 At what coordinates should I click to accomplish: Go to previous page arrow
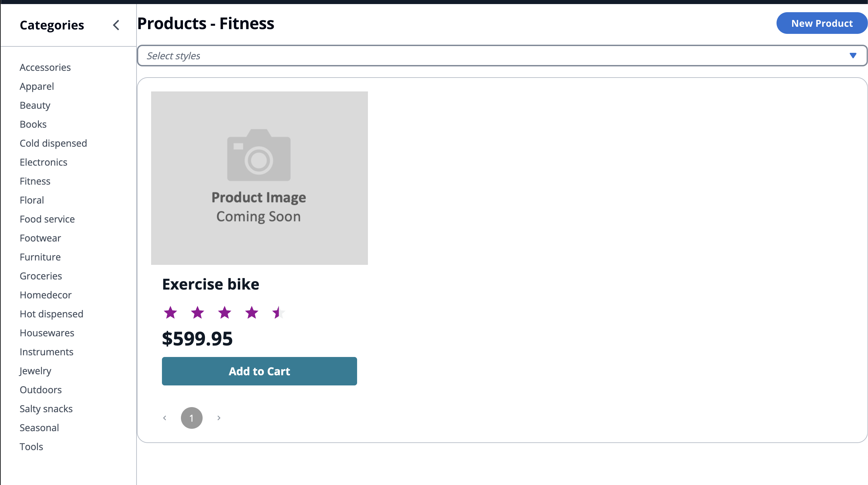point(165,418)
